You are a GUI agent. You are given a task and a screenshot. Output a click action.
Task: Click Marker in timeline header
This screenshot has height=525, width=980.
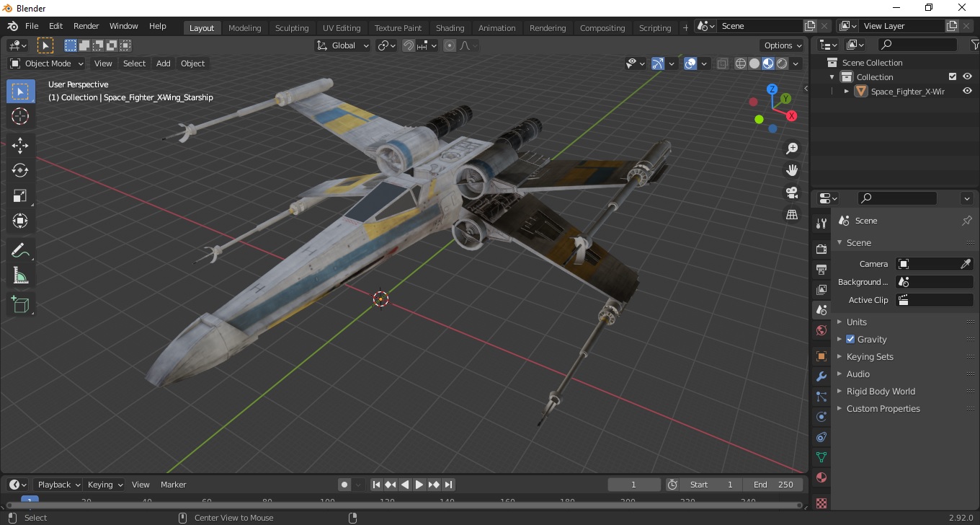click(173, 485)
